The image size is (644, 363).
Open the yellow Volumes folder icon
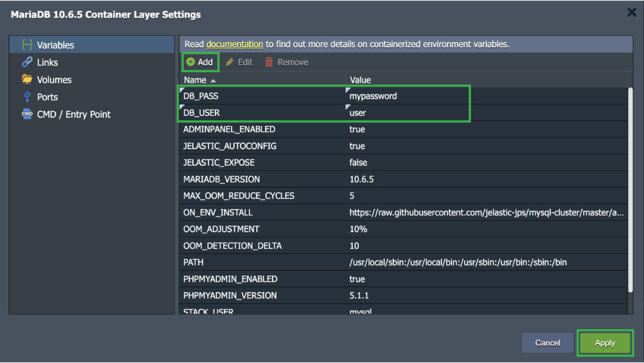point(27,79)
